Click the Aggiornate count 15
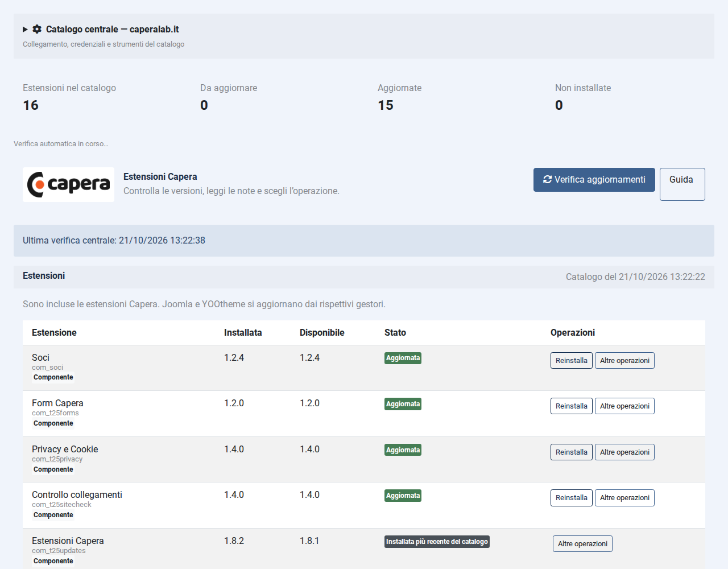The width and height of the screenshot is (728, 569). [x=386, y=105]
